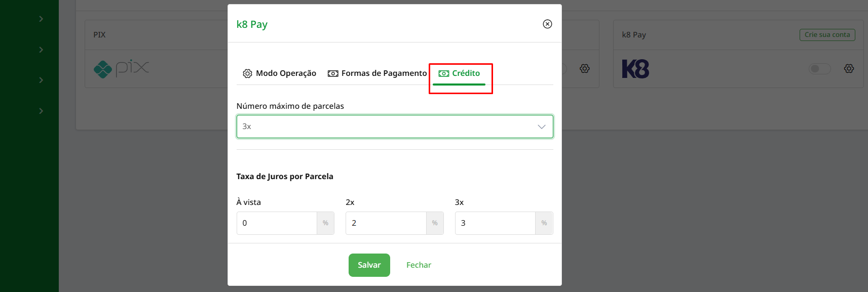Click the À vista interest rate field
The height and width of the screenshot is (292, 868).
point(277,223)
